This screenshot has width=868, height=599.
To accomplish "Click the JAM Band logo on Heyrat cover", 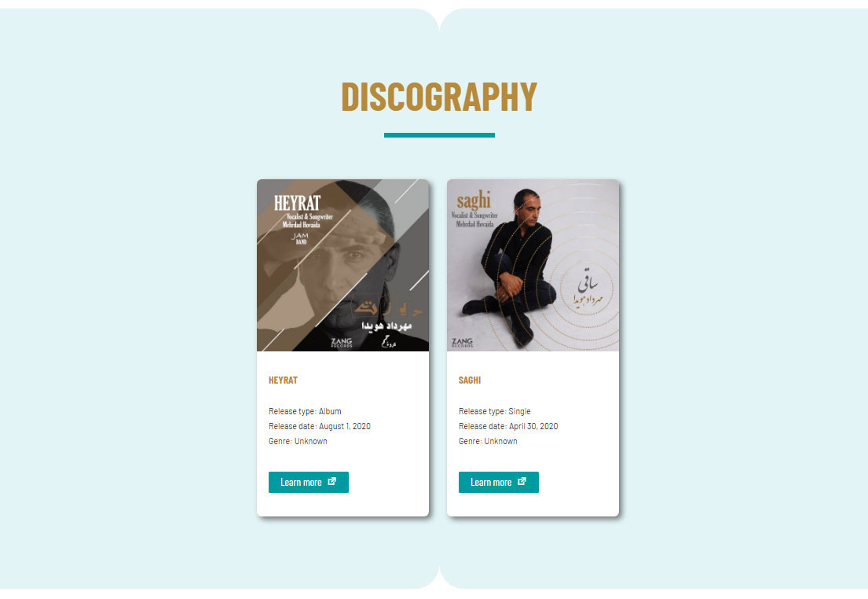I will coord(301,238).
